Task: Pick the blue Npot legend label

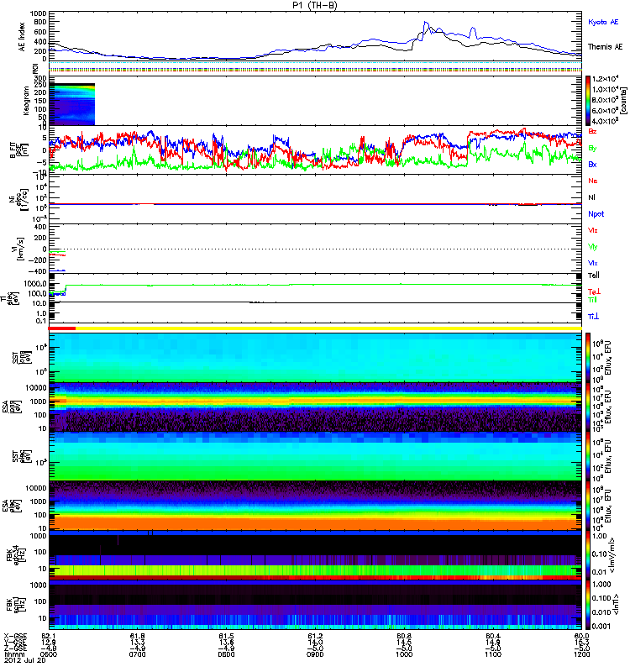Action: 596,214
